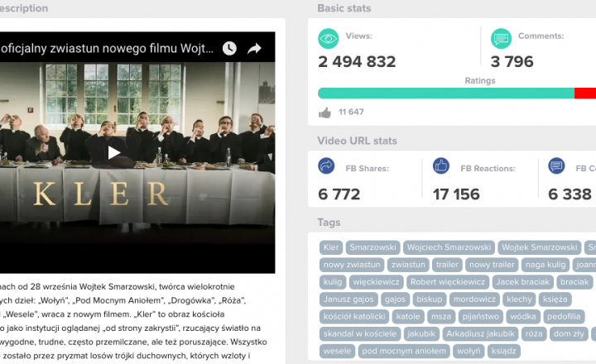Click the FB Reactions thumb icon
Image resolution: width=596 pixels, height=364 pixels.
coord(441,165)
